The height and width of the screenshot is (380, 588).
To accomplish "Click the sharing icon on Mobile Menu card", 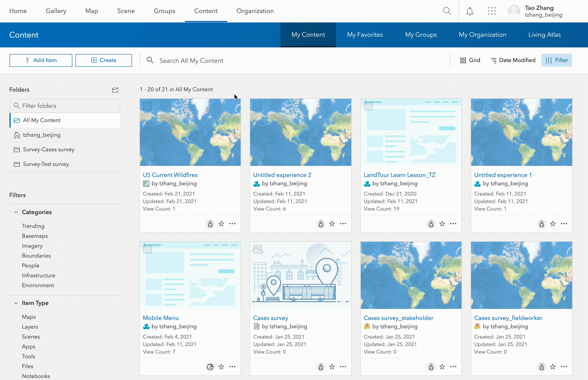I will coord(210,367).
